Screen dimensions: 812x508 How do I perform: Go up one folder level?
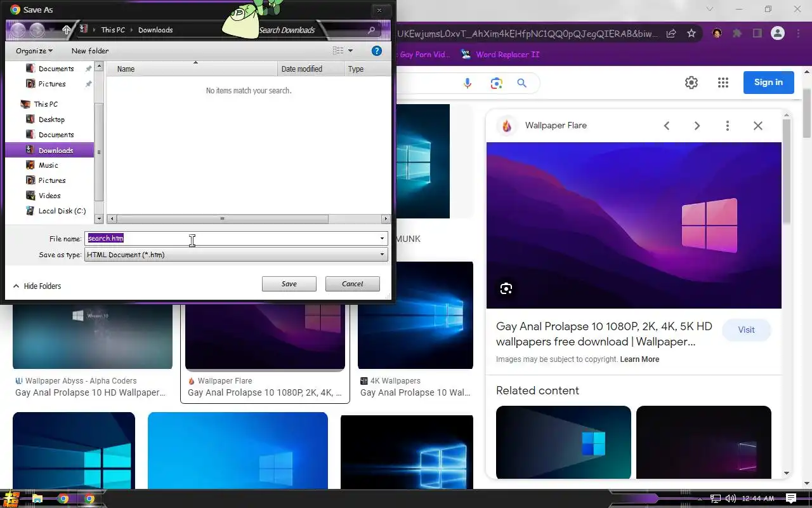pyautogui.click(x=67, y=30)
